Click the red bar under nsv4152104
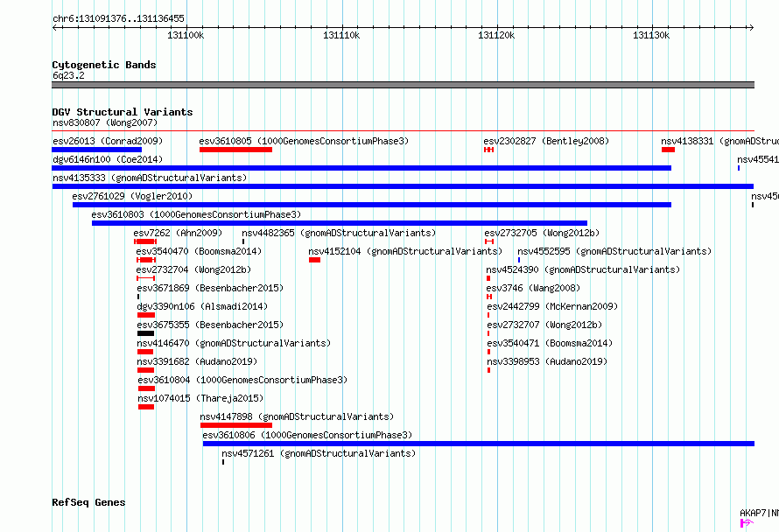The height and width of the screenshot is (532, 779). (314, 260)
